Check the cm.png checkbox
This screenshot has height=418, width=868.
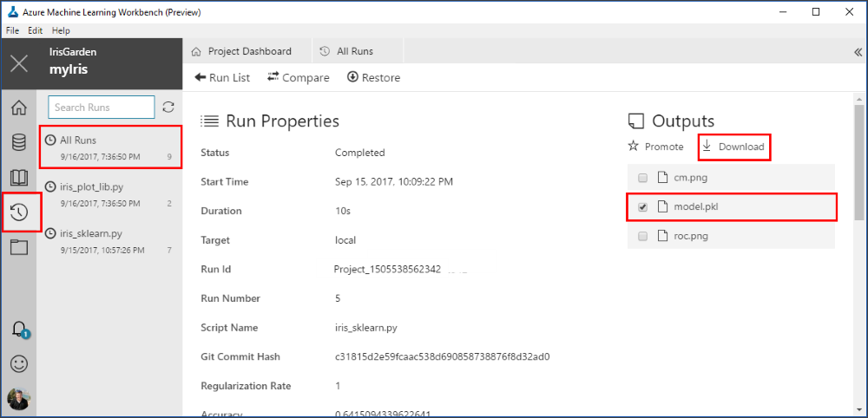pyautogui.click(x=642, y=178)
